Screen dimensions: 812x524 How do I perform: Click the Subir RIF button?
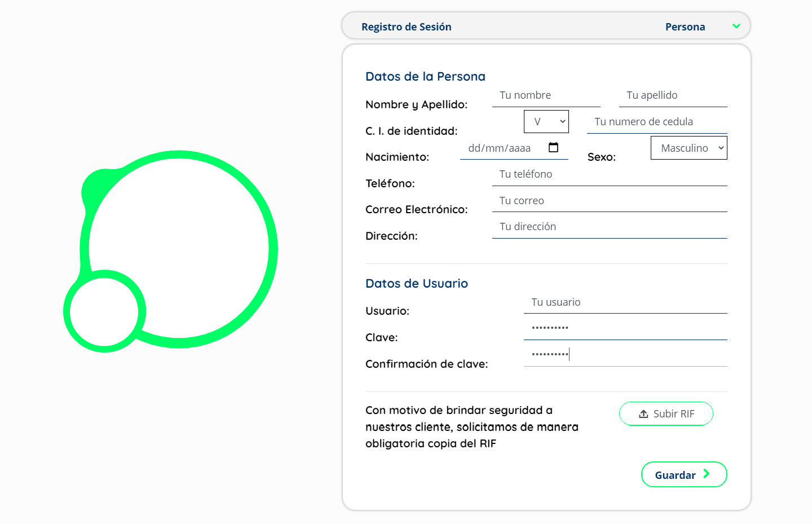(666, 414)
